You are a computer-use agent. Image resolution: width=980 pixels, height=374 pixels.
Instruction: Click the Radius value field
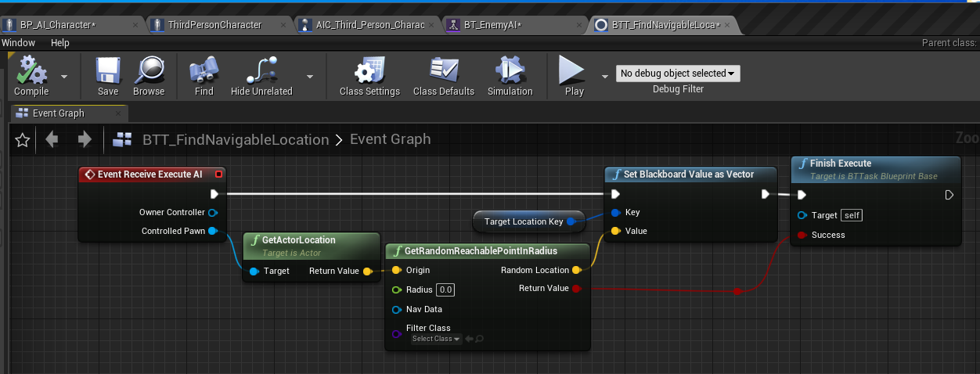tap(445, 289)
